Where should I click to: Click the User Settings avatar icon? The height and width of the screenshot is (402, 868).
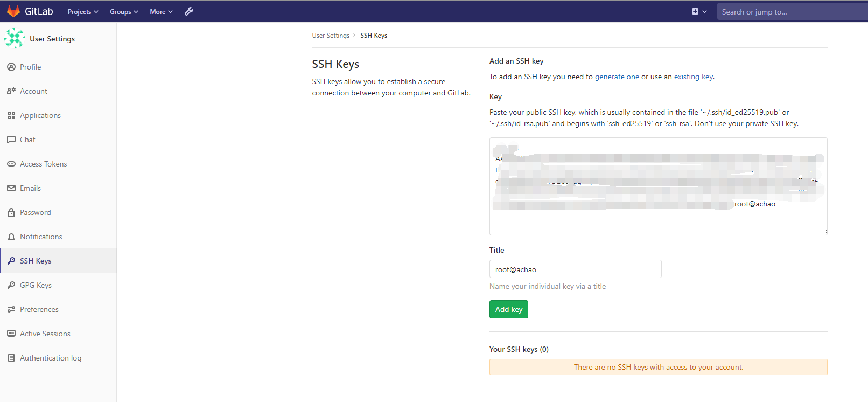[15, 39]
